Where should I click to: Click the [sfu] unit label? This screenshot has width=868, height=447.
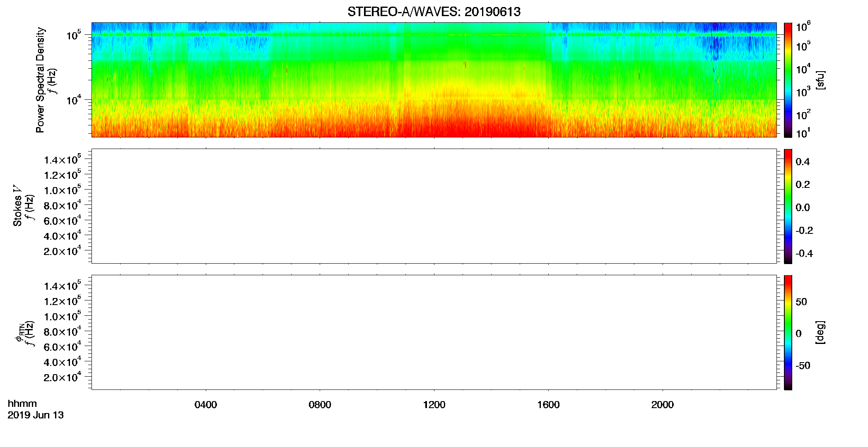pyautogui.click(x=821, y=80)
